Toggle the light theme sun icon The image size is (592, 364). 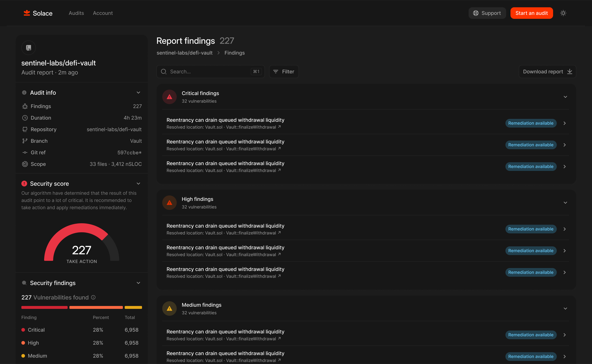563,13
